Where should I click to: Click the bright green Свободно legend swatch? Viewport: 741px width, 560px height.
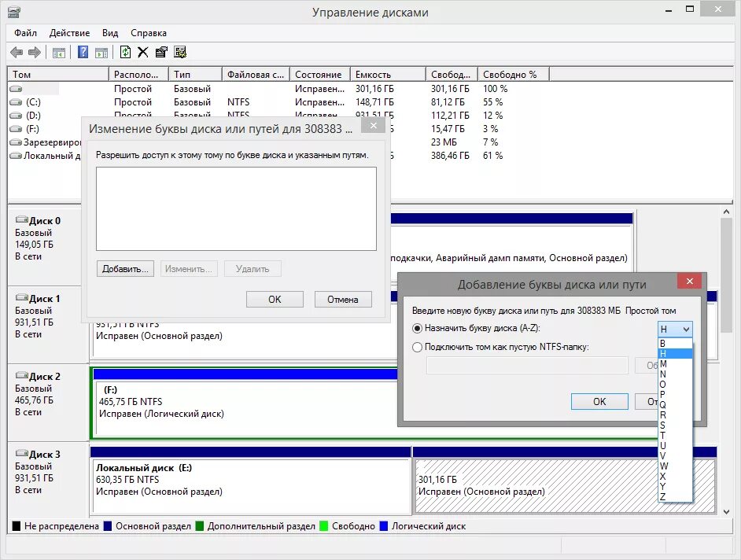click(x=324, y=526)
